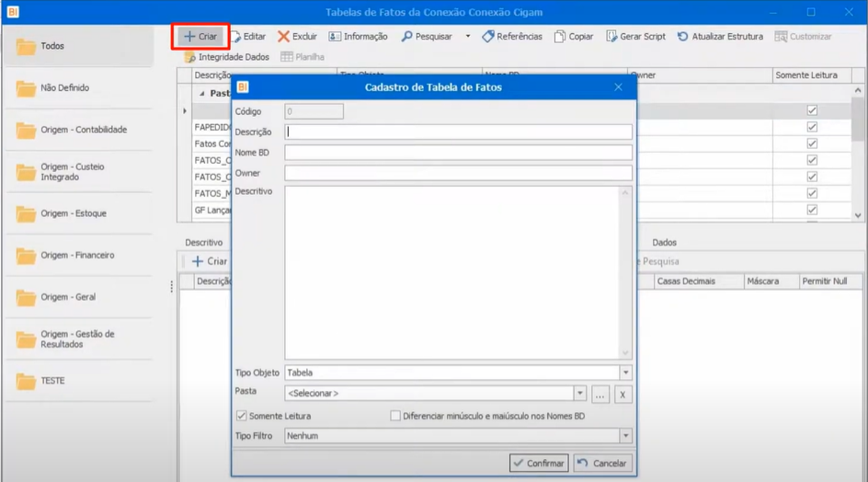Screen dimensions: 868x482
Task: Toggle Somente Leitura checkbox in selected row
Action: (x=812, y=110)
